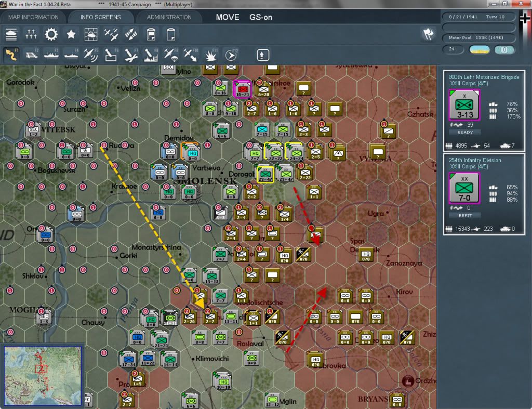Screen dimensions: 532x409
Task: Click the READY status button
Action: 465,133
